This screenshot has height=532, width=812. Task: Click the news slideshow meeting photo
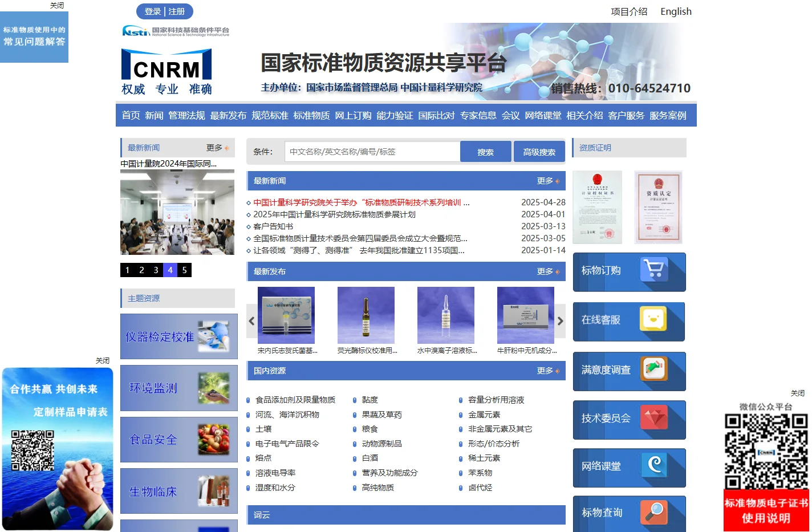point(177,212)
